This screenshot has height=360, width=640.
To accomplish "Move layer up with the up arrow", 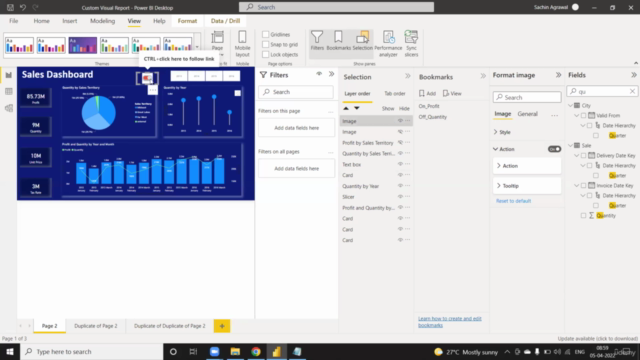I will click(346, 108).
